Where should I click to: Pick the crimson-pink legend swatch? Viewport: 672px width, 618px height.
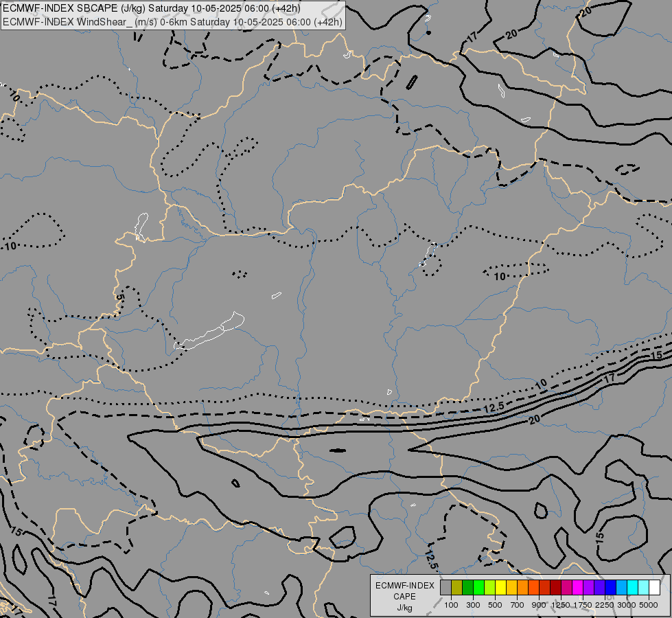[566, 587]
